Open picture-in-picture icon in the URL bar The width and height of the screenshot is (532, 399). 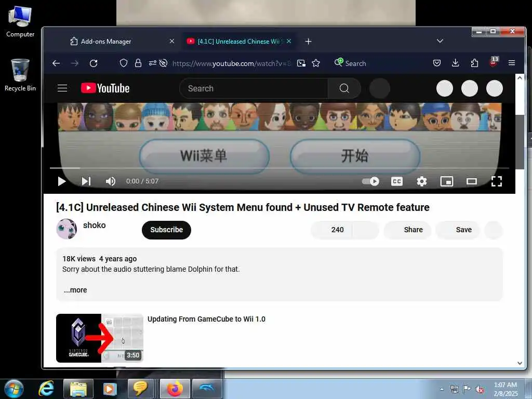click(x=301, y=63)
